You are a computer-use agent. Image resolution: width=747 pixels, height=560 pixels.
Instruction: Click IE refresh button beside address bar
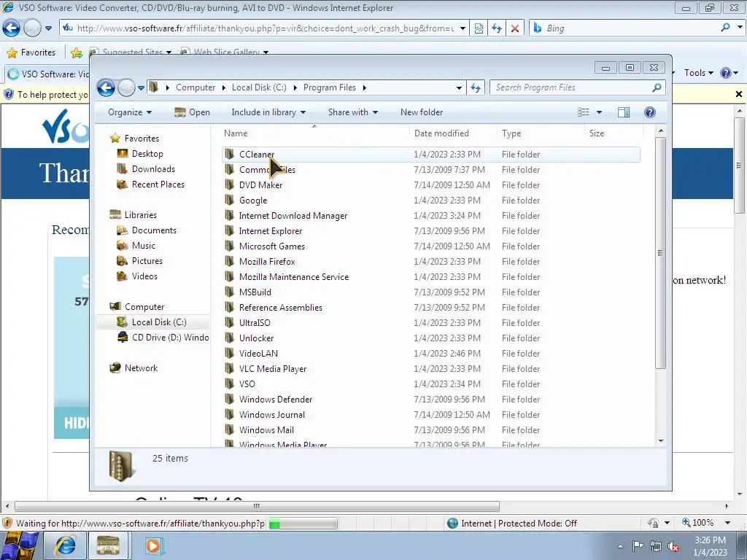497,28
